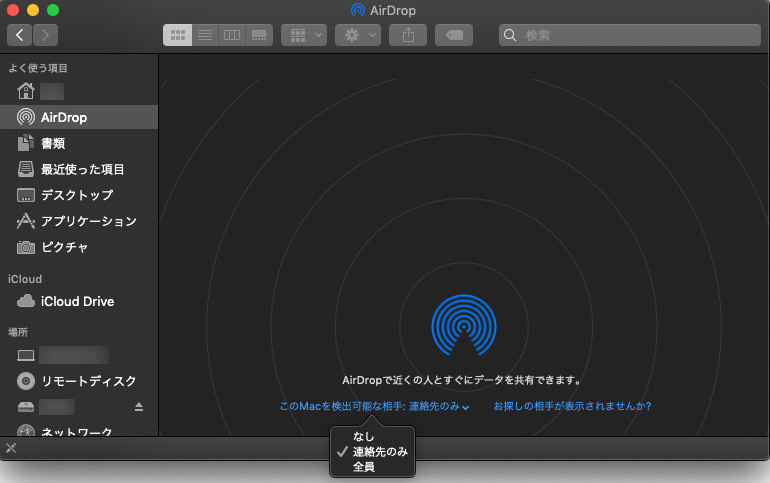Focus the 検索 search field

(630, 35)
